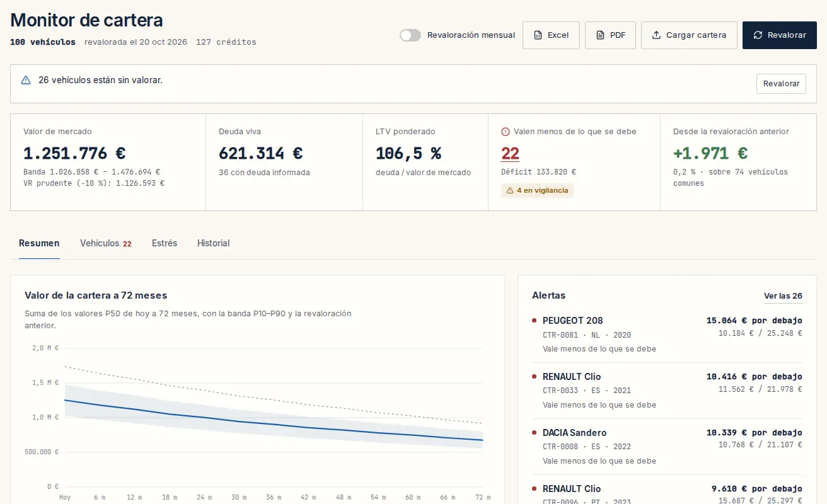Click the blue P50 line on the chart

pos(274,423)
